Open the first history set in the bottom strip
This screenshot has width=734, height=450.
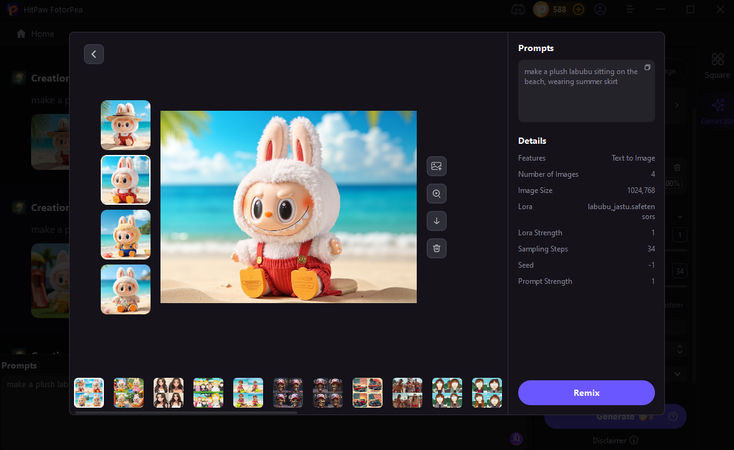tap(89, 392)
